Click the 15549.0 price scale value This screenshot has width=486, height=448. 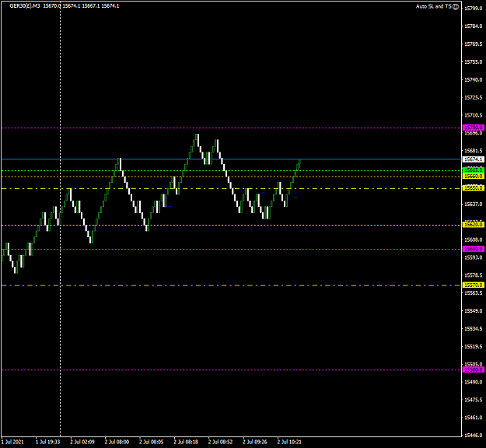[474, 311]
